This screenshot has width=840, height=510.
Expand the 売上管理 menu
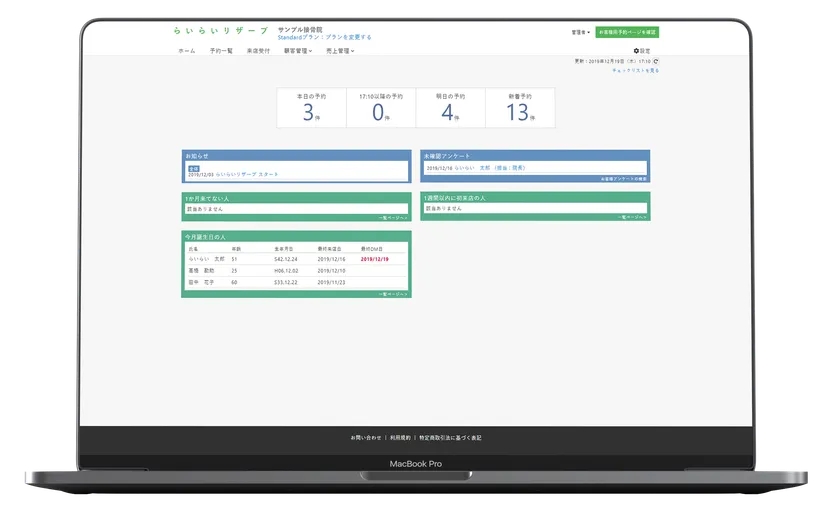tap(340, 51)
